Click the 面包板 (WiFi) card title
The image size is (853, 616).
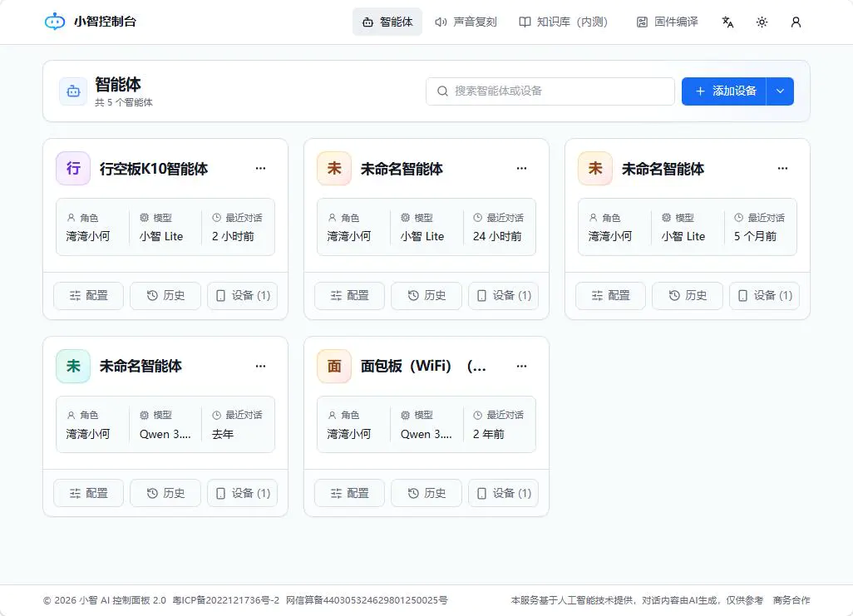(423, 367)
